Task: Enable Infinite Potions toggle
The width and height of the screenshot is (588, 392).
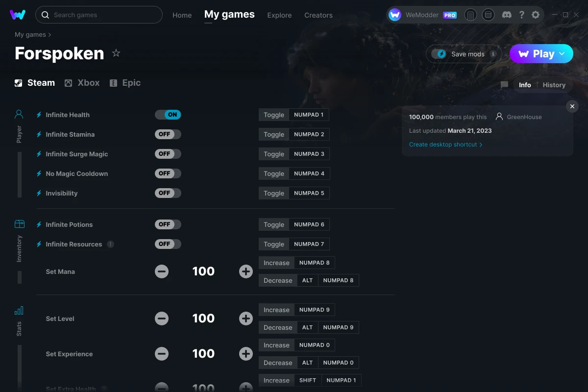Action: (x=168, y=224)
